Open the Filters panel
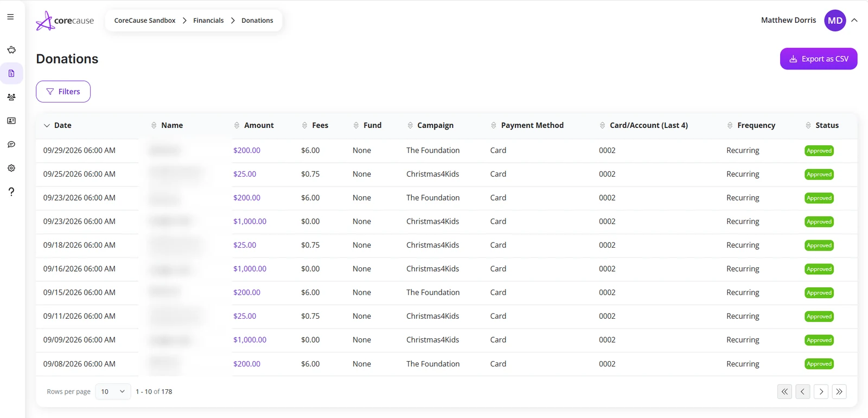This screenshot has height=418, width=868. pos(63,92)
